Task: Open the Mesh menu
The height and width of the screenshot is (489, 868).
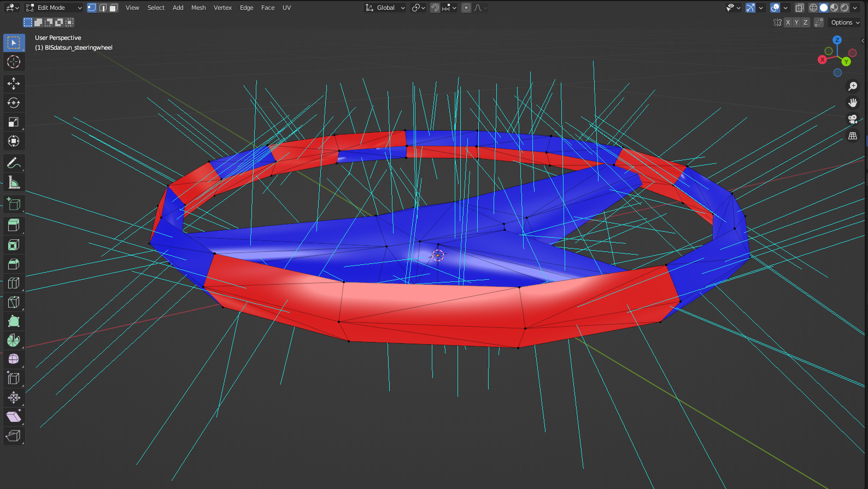Action: coord(198,8)
